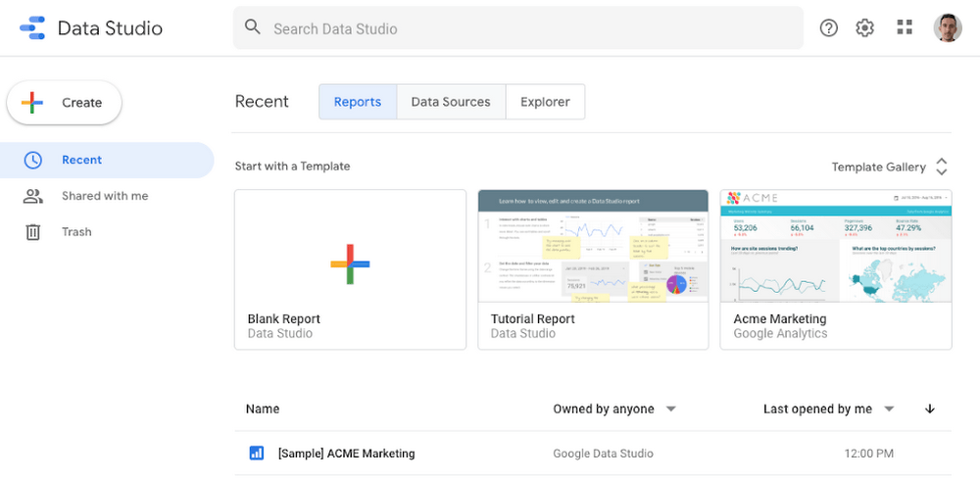
Task: Click the Tutorial Report title text
Action: tap(532, 318)
